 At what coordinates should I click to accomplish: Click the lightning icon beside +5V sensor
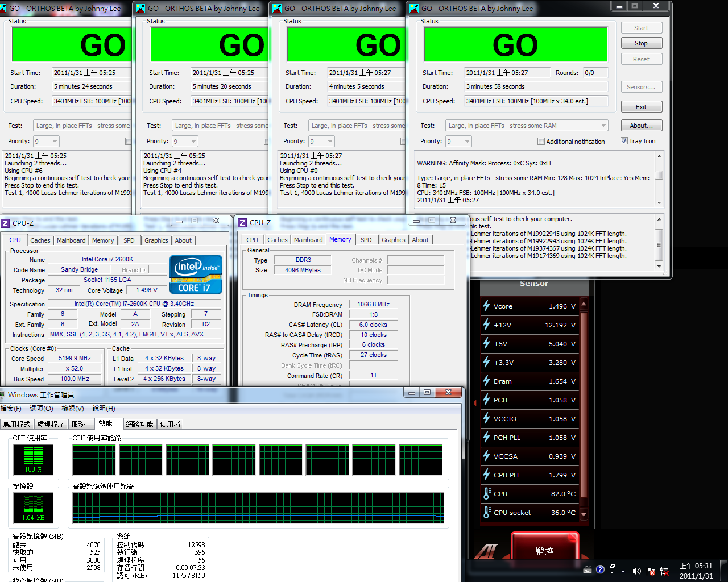(486, 343)
